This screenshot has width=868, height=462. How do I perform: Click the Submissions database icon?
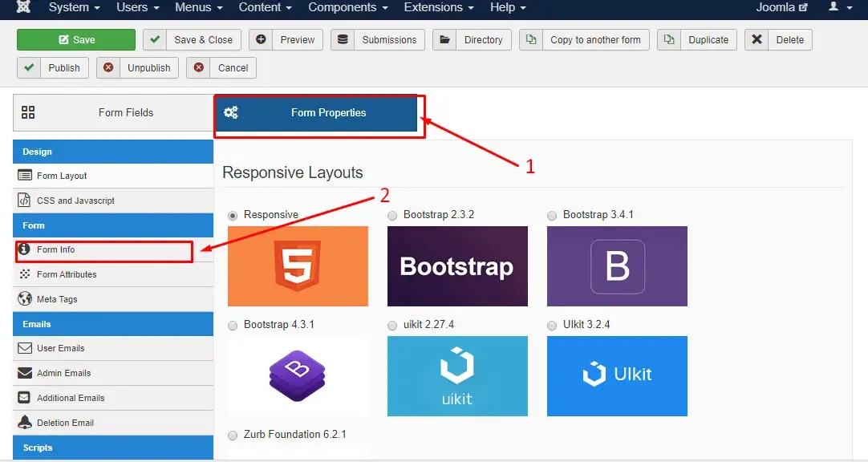pyautogui.click(x=343, y=39)
